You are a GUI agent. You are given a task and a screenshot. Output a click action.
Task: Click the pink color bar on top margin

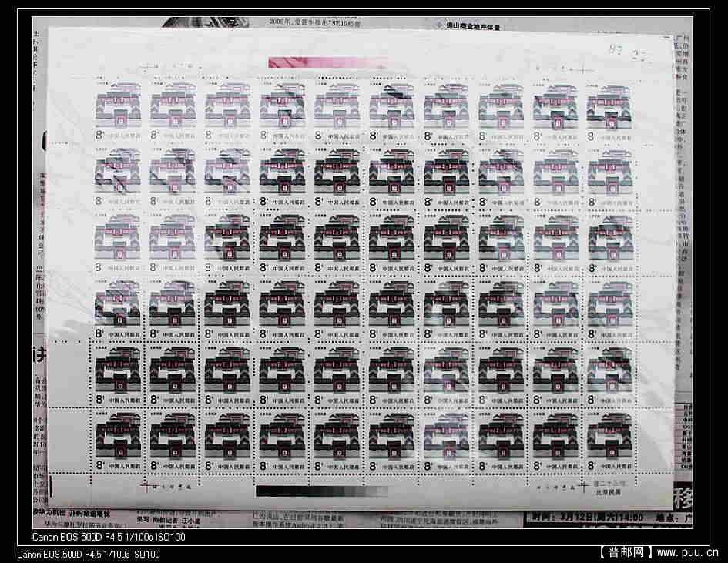pyautogui.click(x=327, y=62)
